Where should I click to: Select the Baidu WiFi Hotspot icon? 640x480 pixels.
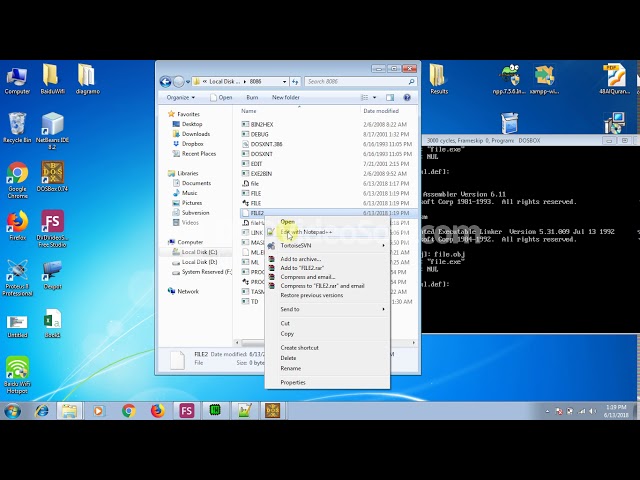click(17, 375)
